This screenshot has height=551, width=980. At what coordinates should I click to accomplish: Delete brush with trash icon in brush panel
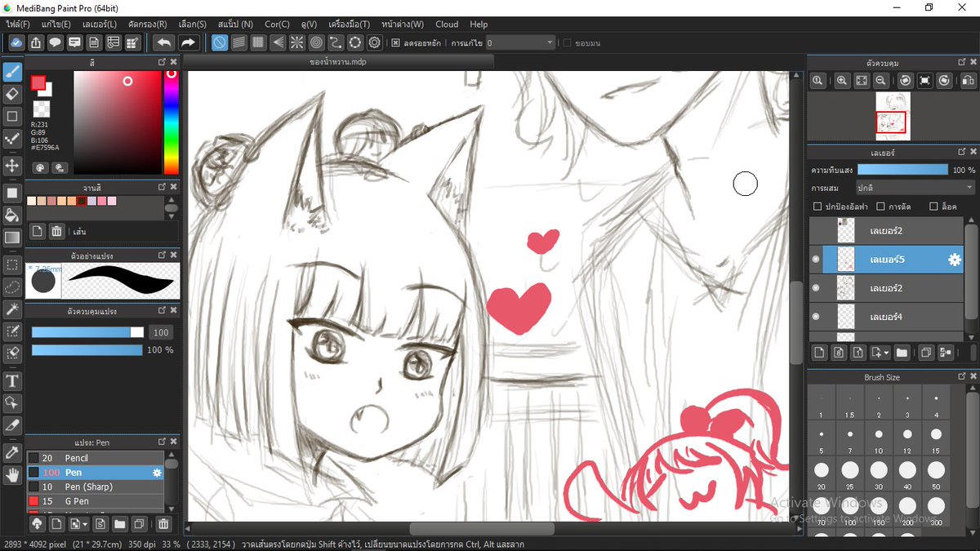click(x=163, y=523)
